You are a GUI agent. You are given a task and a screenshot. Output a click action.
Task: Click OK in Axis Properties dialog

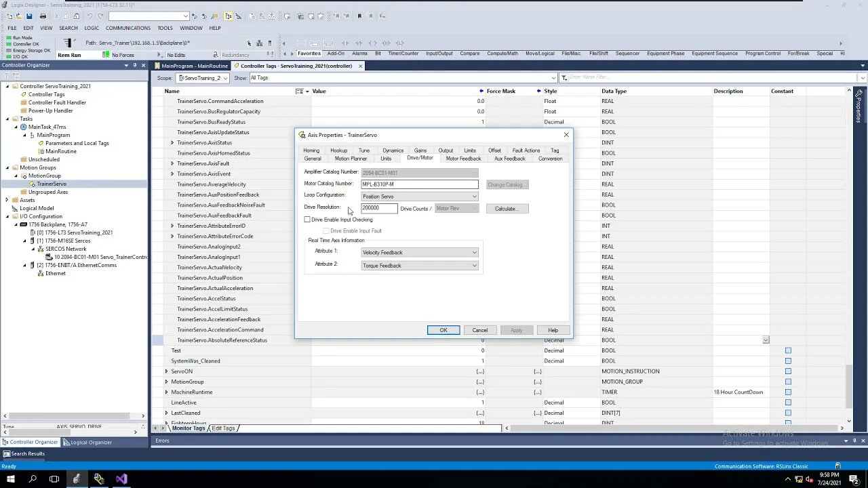point(443,330)
